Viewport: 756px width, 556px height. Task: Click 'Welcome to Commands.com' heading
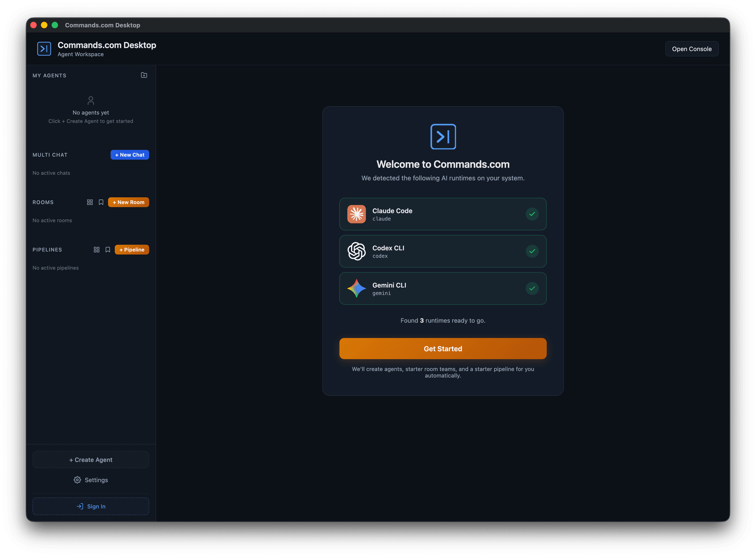pyautogui.click(x=443, y=164)
